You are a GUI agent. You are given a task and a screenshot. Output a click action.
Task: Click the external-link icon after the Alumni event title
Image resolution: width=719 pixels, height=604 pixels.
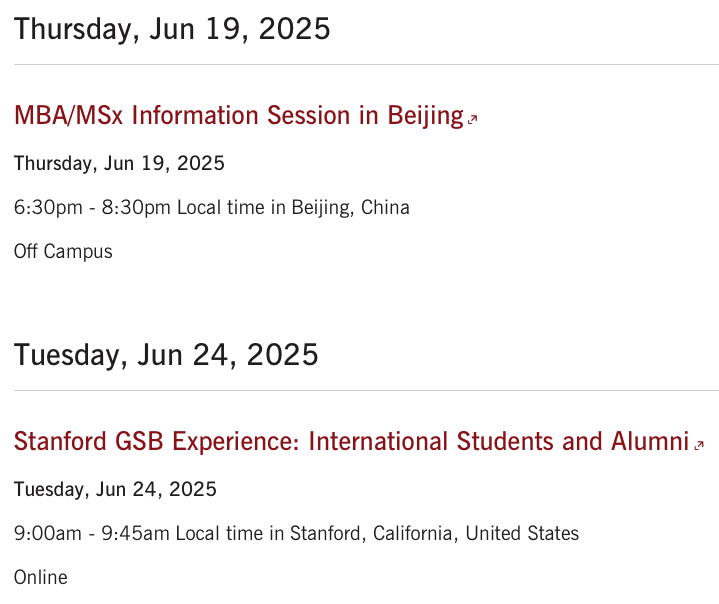pyautogui.click(x=699, y=445)
